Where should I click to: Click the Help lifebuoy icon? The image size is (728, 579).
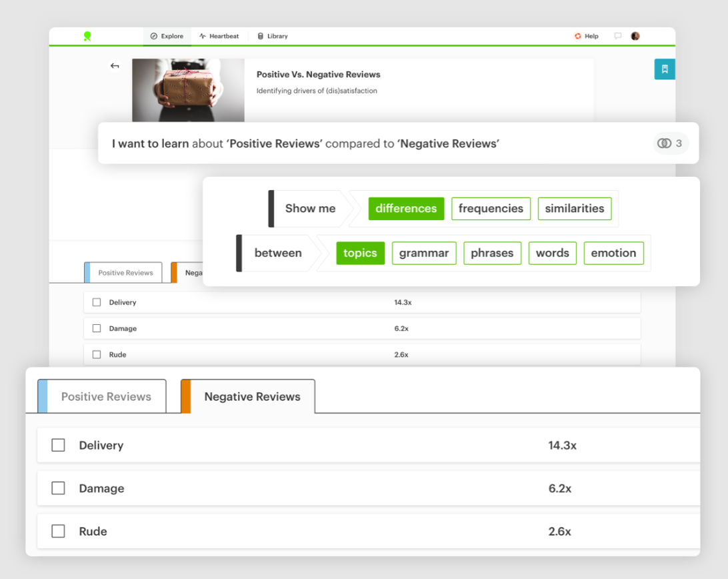click(577, 36)
